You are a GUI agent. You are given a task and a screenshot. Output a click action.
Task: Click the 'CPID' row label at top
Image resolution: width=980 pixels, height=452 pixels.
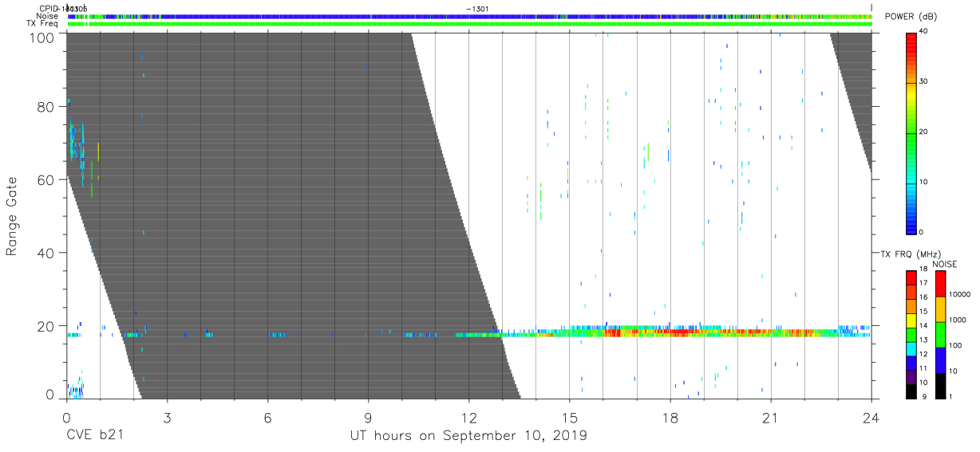click(49, 9)
